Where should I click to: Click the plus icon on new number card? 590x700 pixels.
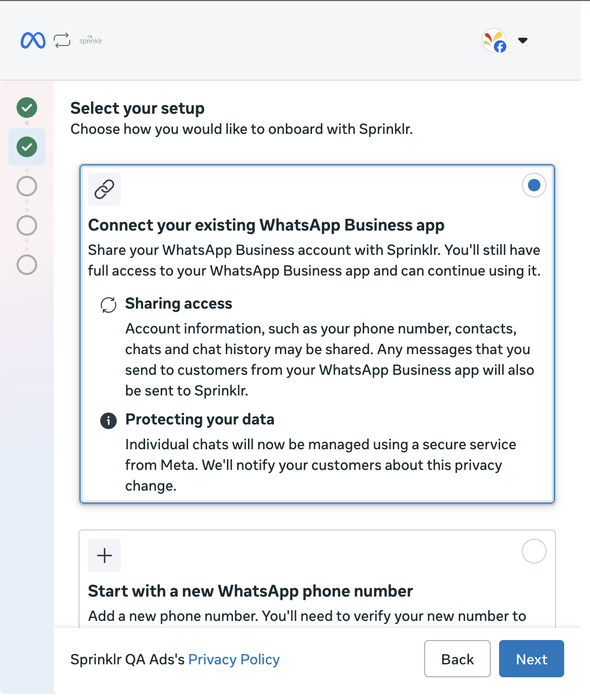(x=104, y=555)
